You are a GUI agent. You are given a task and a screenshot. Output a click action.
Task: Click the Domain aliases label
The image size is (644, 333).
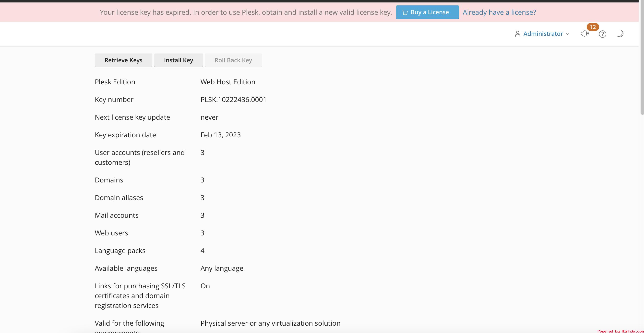119,198
